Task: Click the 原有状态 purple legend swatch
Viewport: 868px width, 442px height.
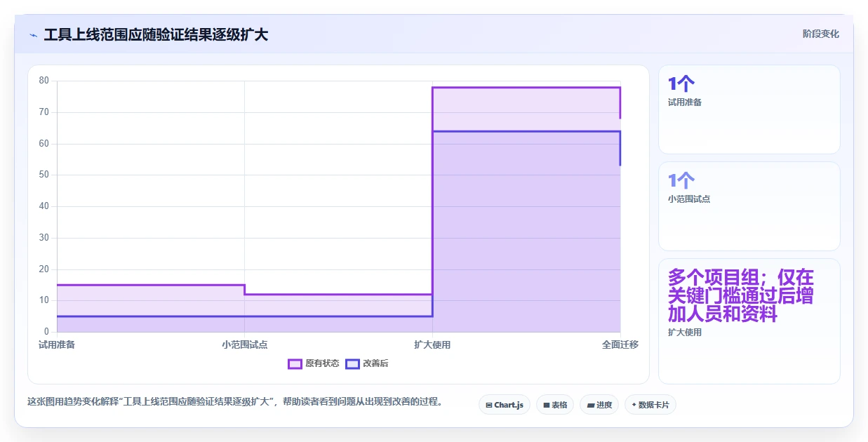Action: pos(295,363)
